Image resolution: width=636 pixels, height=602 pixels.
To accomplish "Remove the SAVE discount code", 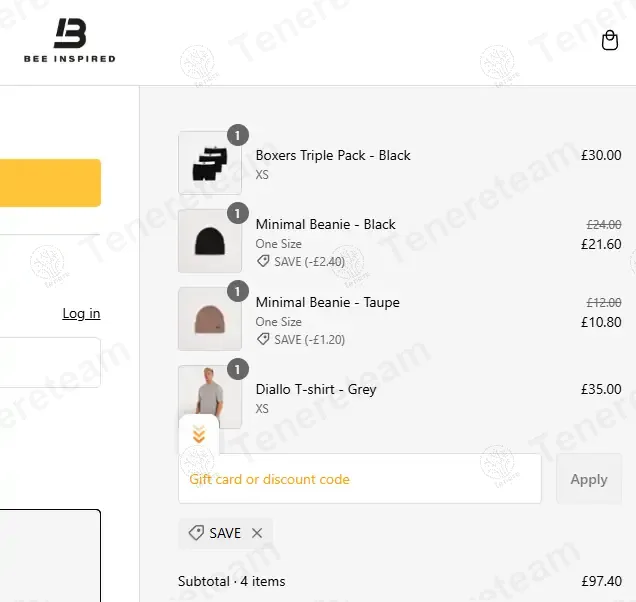I will tap(257, 533).
